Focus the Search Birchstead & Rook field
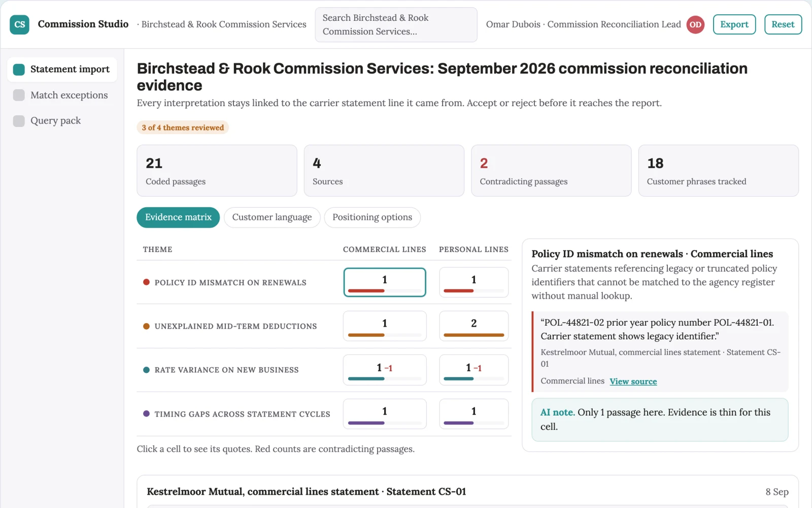Screen dimensions: 812x508 point(396,24)
